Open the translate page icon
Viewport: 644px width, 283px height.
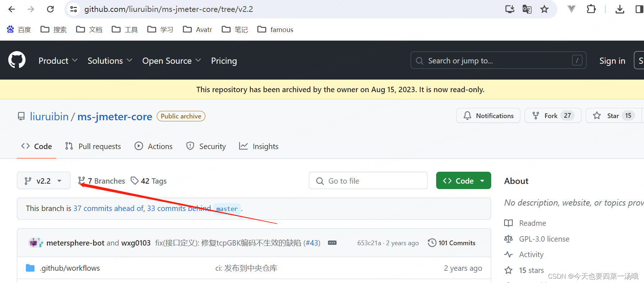pyautogui.click(x=527, y=9)
